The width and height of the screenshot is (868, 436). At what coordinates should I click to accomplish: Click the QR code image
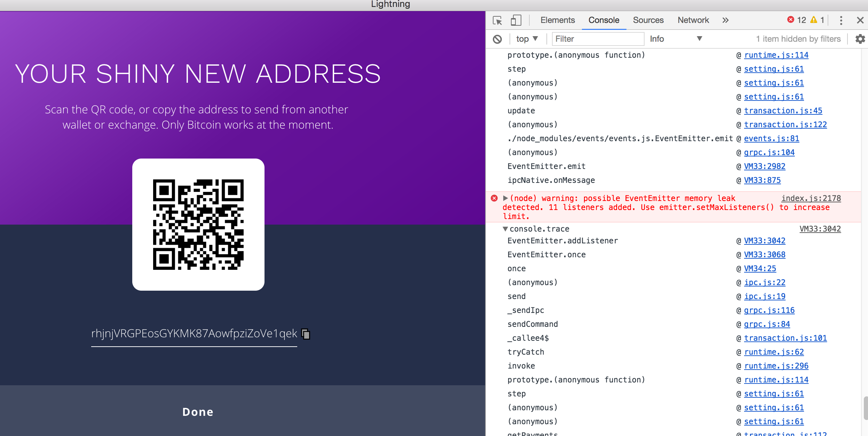coord(198,225)
